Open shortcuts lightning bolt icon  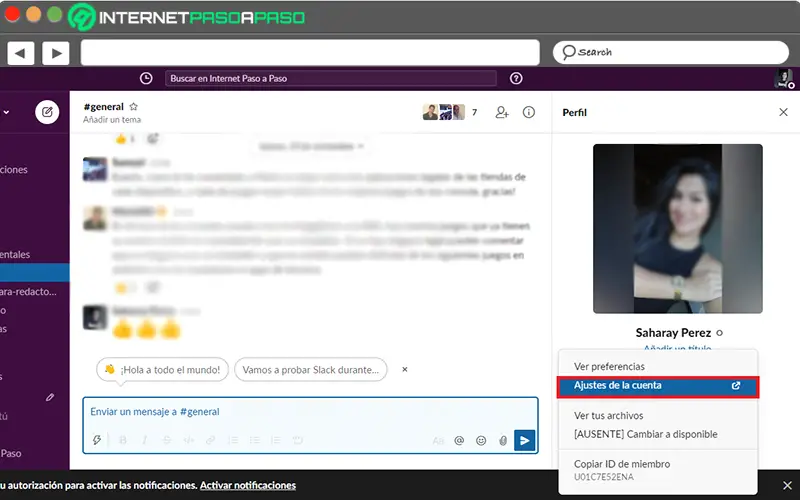[96, 440]
